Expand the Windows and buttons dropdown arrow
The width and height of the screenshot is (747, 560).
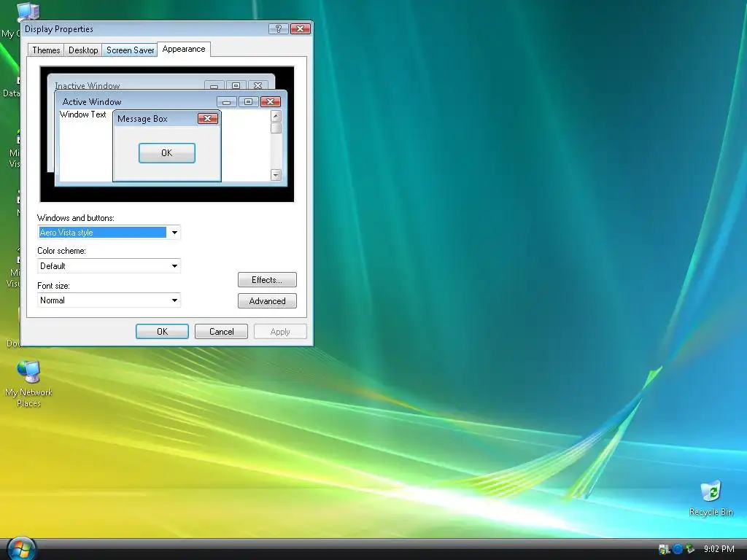click(174, 233)
